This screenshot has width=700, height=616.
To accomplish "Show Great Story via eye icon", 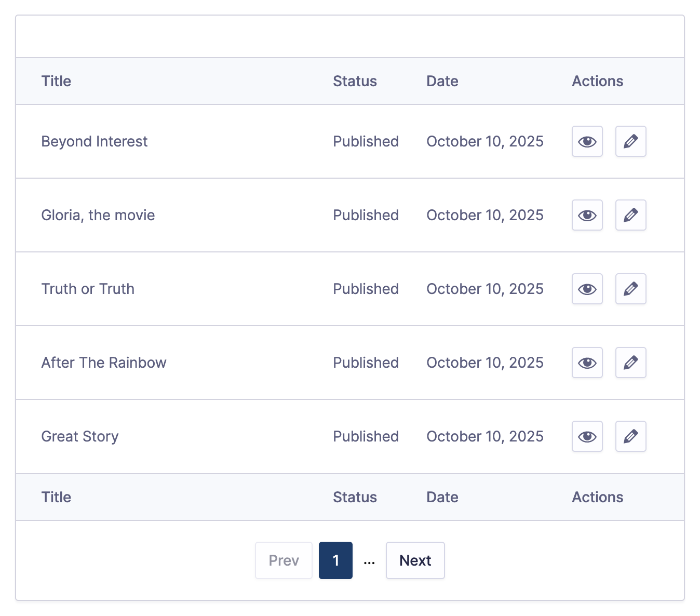I will 587,436.
